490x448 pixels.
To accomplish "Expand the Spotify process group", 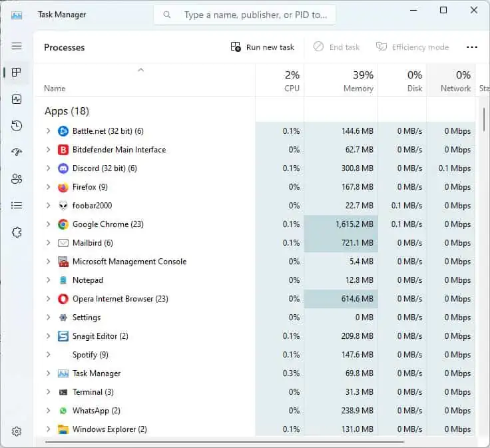I will pos(48,355).
